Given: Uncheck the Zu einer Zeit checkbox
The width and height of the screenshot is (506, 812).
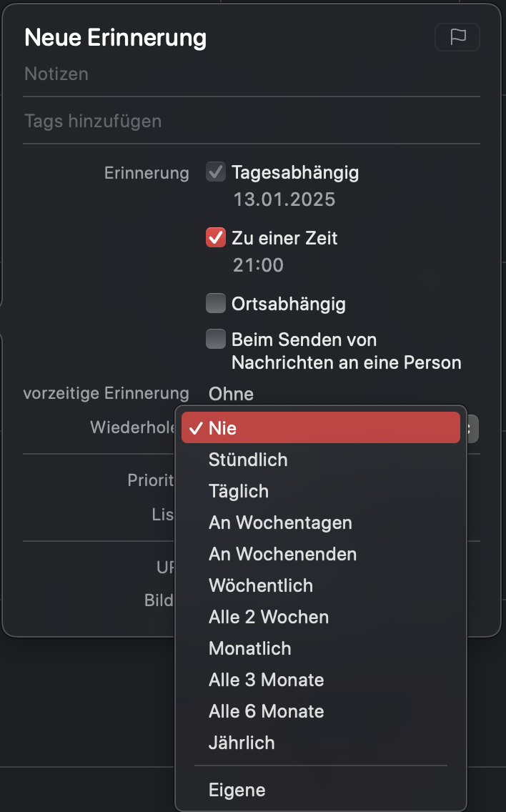Looking at the screenshot, I should click(216, 238).
